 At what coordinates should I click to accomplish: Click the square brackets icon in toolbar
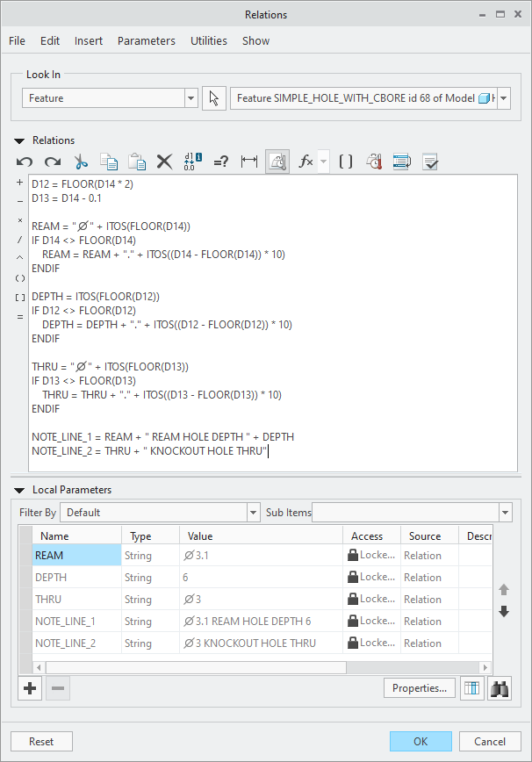tap(346, 162)
